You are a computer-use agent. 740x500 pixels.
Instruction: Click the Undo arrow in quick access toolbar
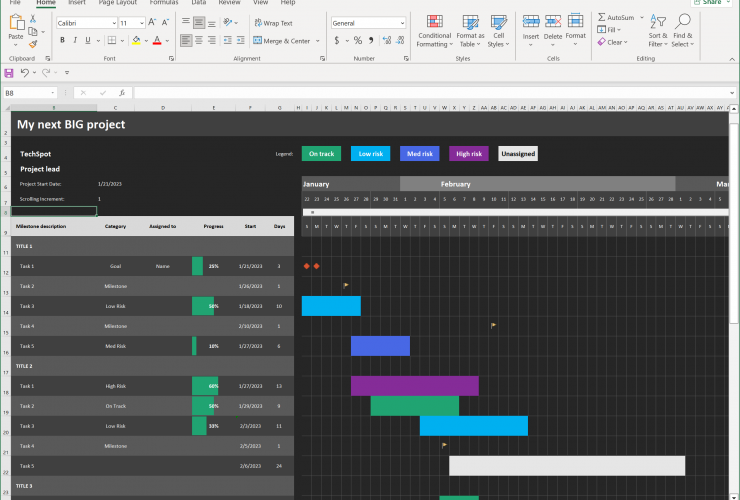25,73
